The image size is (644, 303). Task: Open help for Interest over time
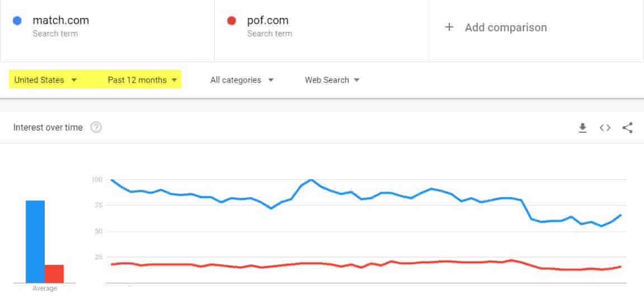tap(96, 128)
